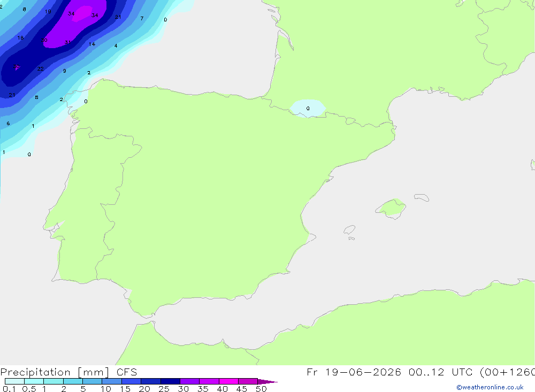Click the precipitation value '18' on the map
Image resolution: width=535 pixels, height=392 pixels.
pos(20,38)
